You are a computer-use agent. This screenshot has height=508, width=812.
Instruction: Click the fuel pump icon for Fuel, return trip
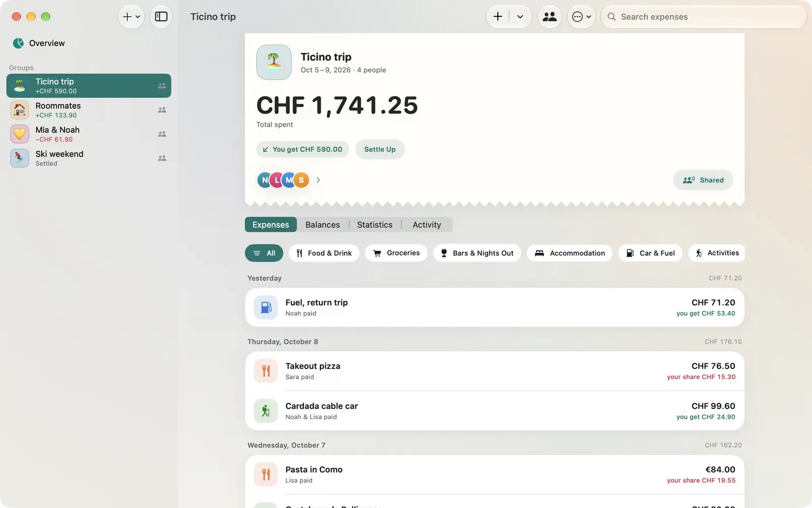pyautogui.click(x=266, y=307)
